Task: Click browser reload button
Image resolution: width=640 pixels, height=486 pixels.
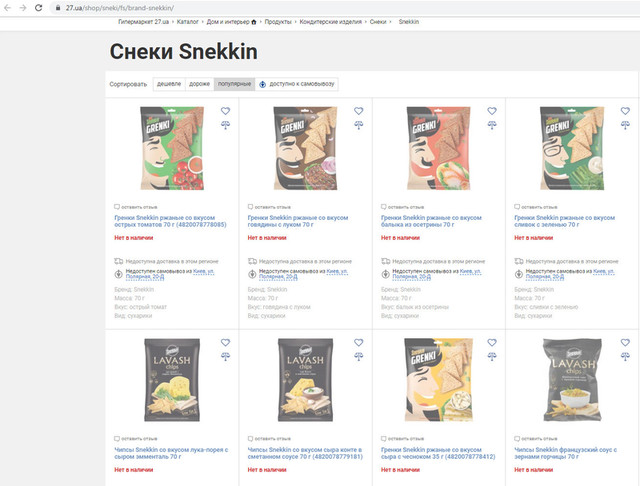Action: point(38,7)
